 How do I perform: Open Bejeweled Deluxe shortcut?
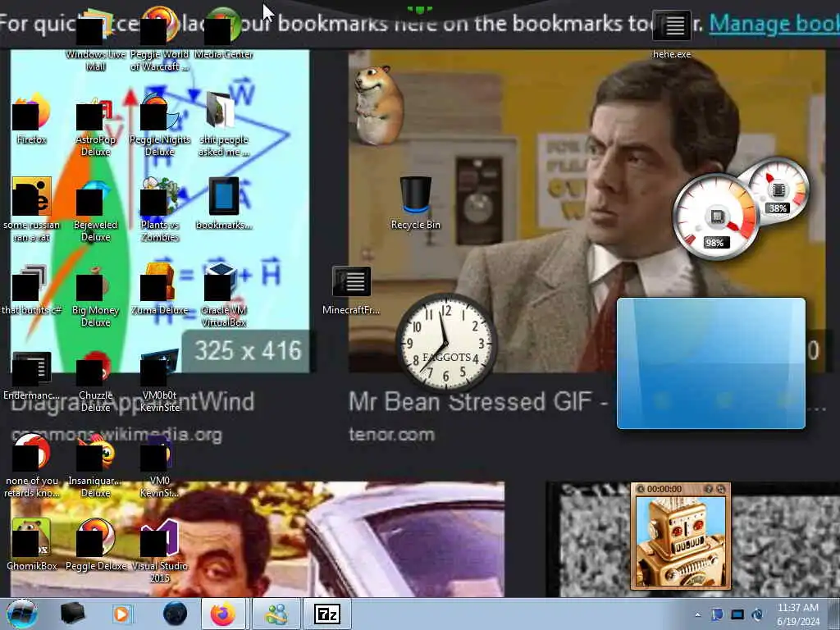point(95,211)
